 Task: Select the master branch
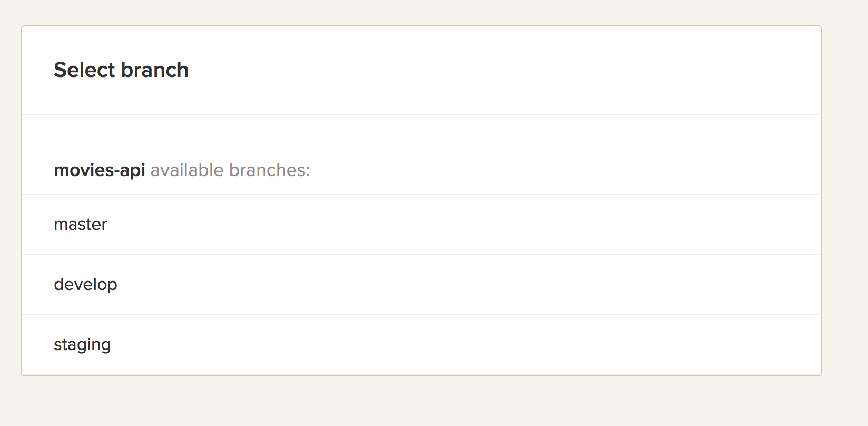(421, 225)
